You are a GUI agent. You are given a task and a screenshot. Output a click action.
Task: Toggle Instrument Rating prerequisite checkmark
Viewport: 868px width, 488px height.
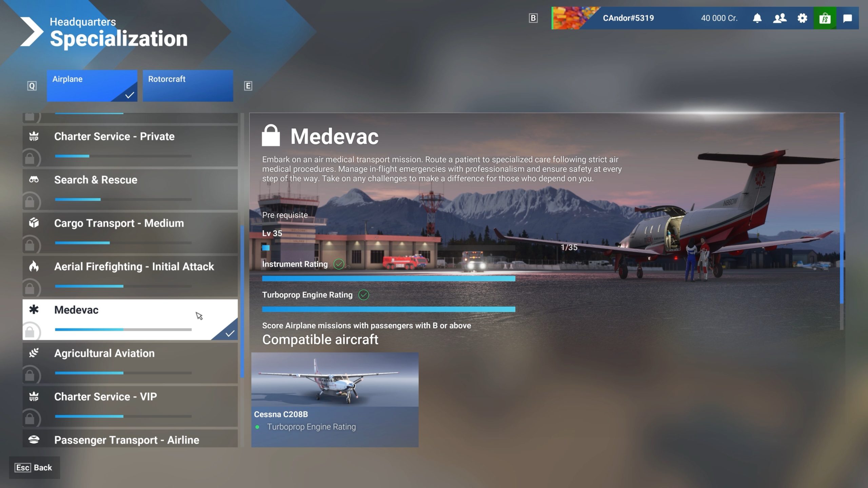tap(337, 264)
